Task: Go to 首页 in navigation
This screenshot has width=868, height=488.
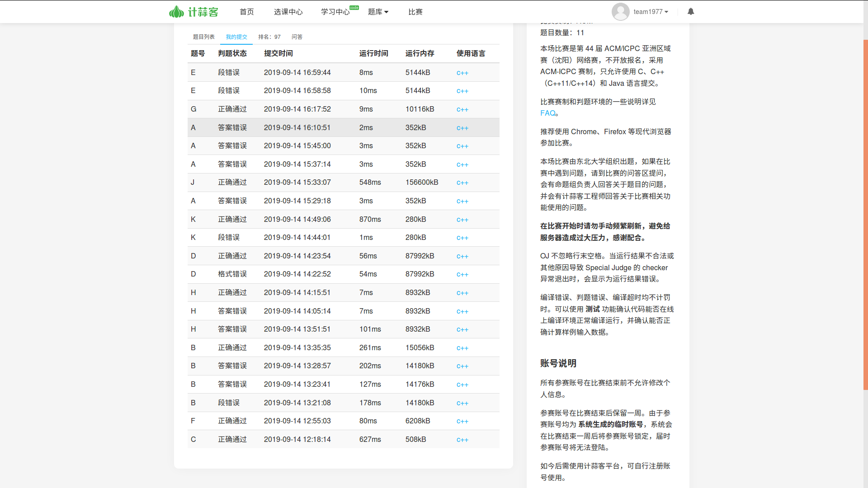Action: pos(247,12)
